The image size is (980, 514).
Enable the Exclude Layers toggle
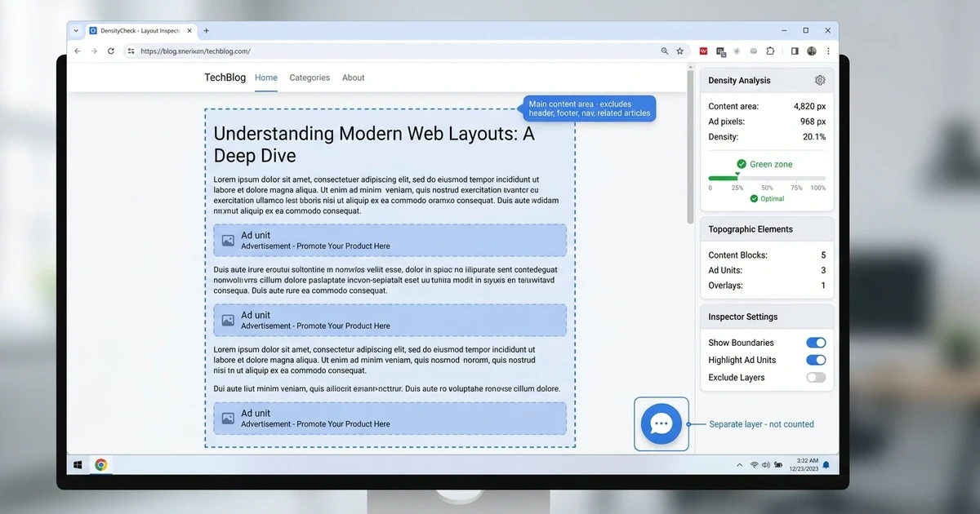(x=816, y=377)
